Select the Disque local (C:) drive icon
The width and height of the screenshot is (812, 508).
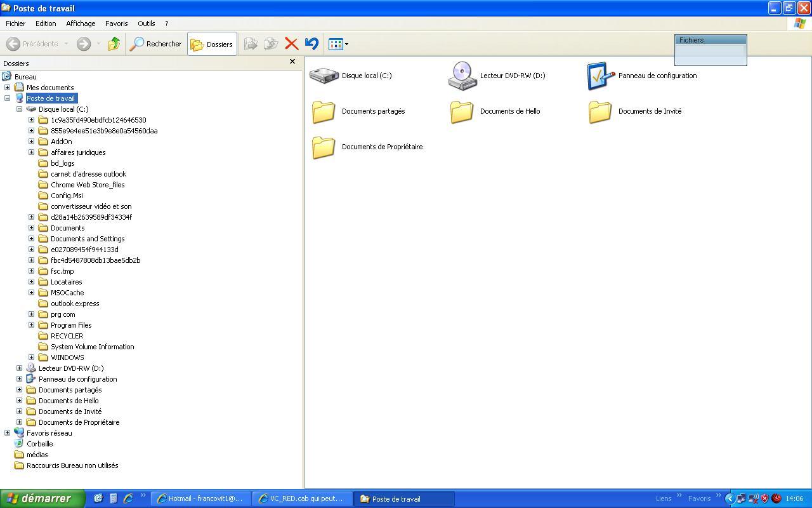click(x=324, y=76)
